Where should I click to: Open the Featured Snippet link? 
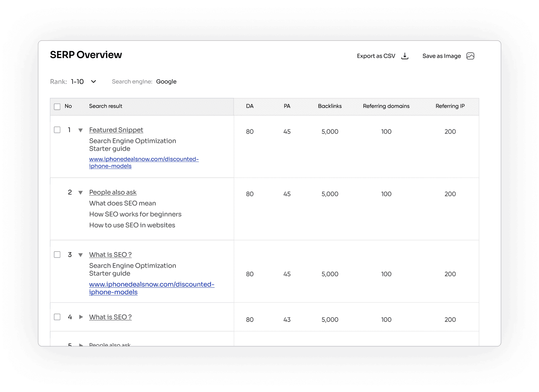(116, 130)
